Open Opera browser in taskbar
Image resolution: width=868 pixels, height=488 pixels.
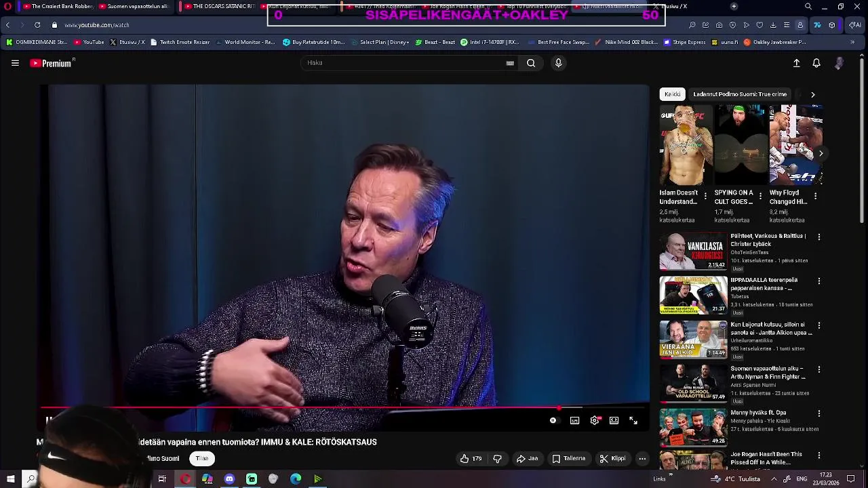click(185, 479)
